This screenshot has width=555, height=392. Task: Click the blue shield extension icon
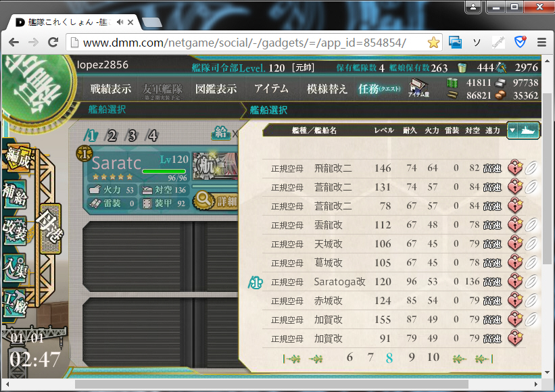point(520,42)
